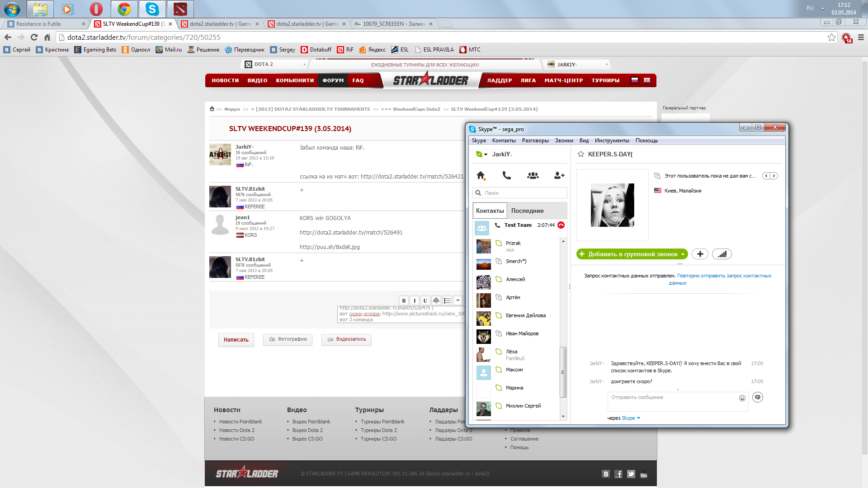Screen dimensions: 868x488
Task: Click Chrome bookmark star icon
Action: [831, 37]
